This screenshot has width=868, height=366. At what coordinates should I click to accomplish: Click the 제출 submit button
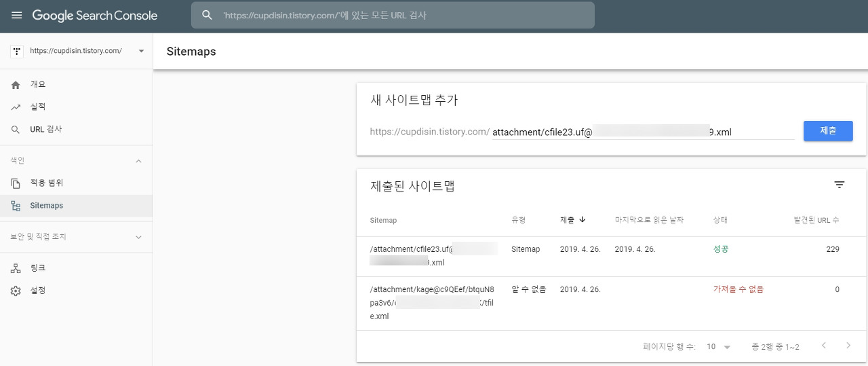(828, 131)
